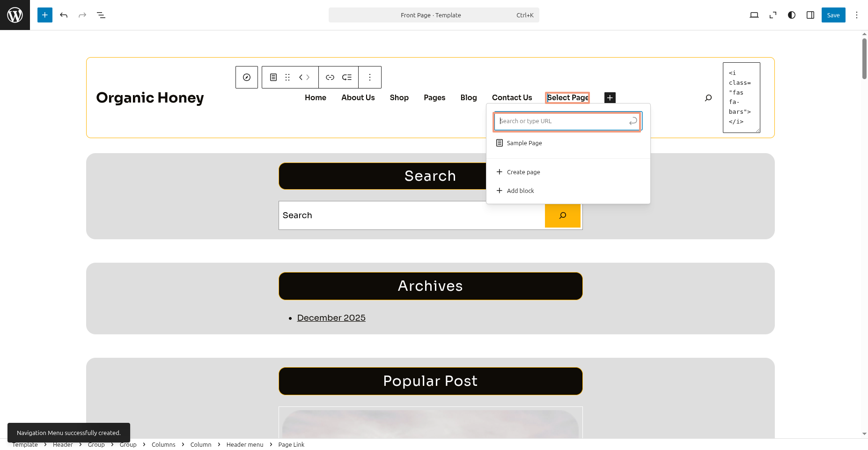This screenshot has height=450, width=868.
Task: Select the Navigation parent block compass icon
Action: 247,77
